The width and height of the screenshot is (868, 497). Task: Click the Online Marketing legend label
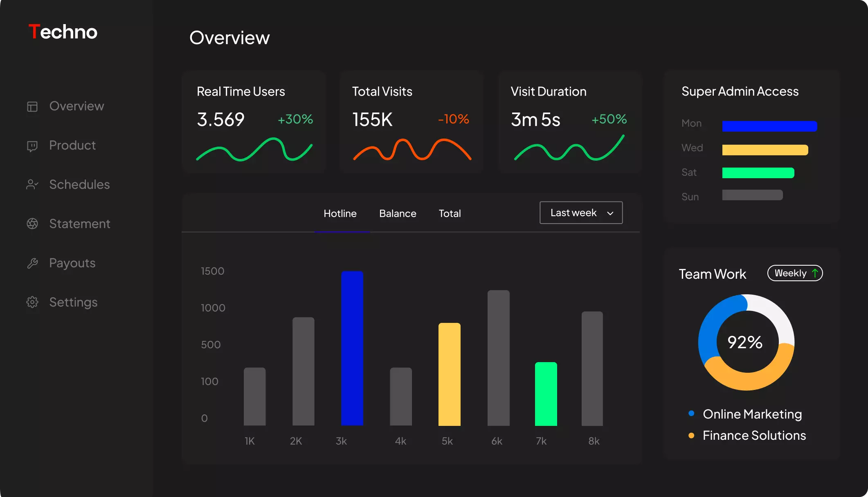(x=752, y=414)
